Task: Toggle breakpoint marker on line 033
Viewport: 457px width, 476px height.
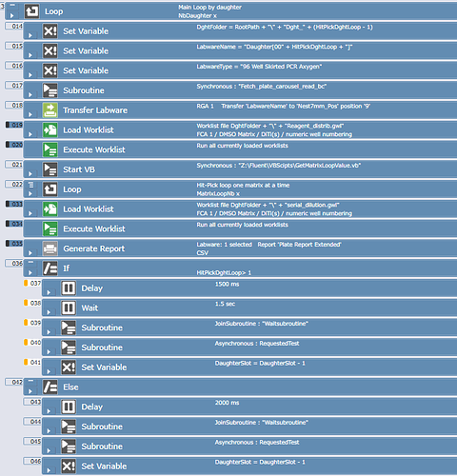Action: [x=8, y=204]
